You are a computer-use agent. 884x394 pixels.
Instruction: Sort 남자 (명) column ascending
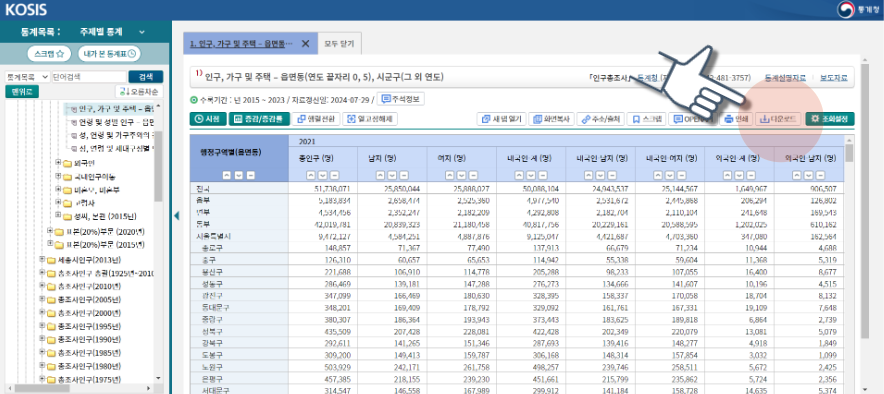[379, 175]
